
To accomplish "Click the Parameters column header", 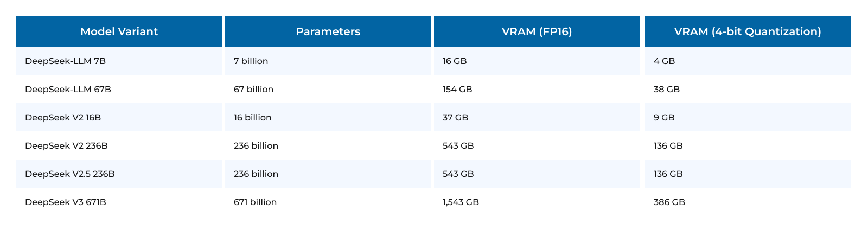I will tap(328, 31).
